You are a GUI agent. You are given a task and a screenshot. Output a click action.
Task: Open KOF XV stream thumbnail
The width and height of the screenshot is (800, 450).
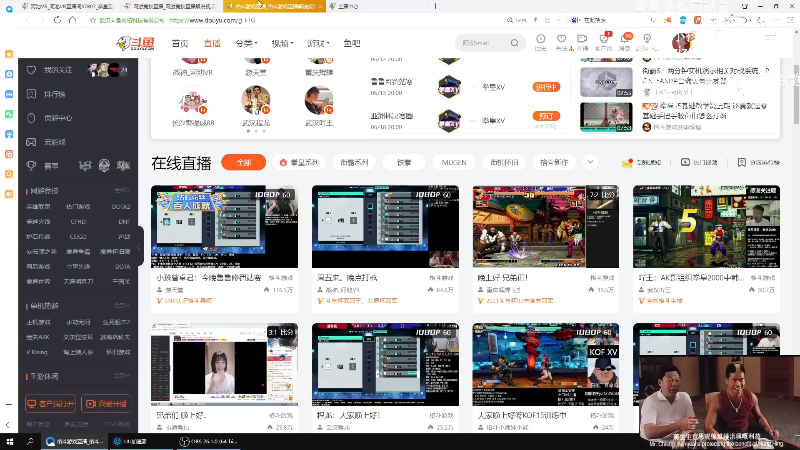[x=545, y=364]
